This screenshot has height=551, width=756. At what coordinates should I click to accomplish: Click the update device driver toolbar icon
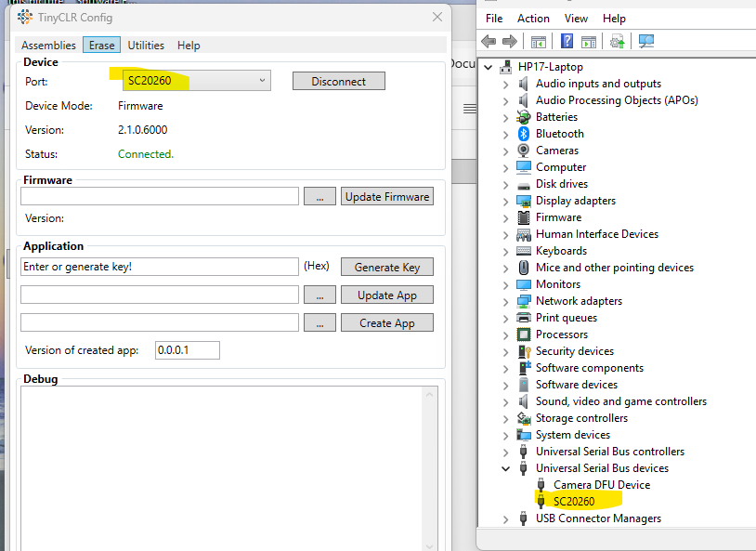point(617,41)
